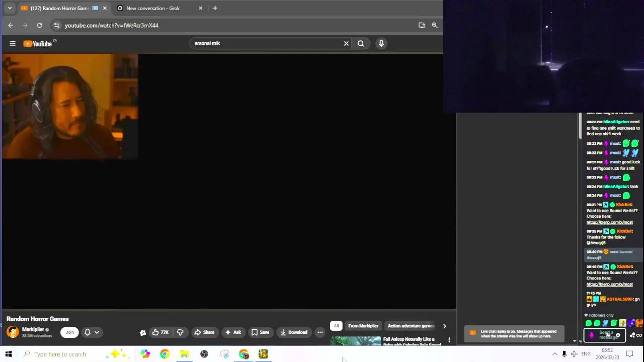The image size is (644, 362).
Task: Show more filter chips with right chevron
Action: [444, 326]
